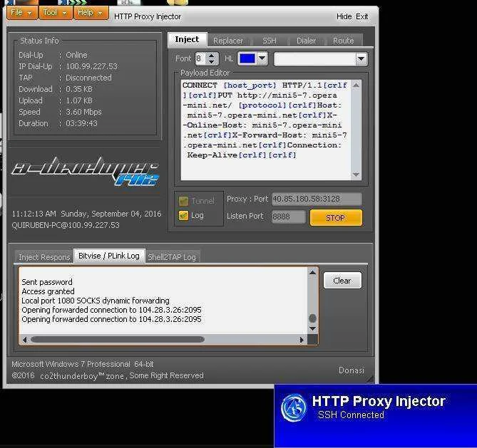Click the Microsoft Windows 7 Professional 64-bit text
477x448 pixels.
[83, 364]
